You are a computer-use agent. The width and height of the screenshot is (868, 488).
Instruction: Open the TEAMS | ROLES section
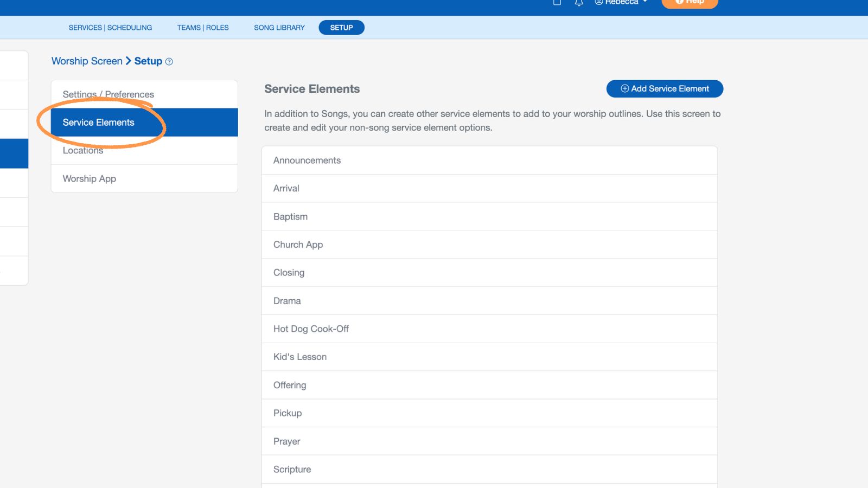tap(202, 27)
